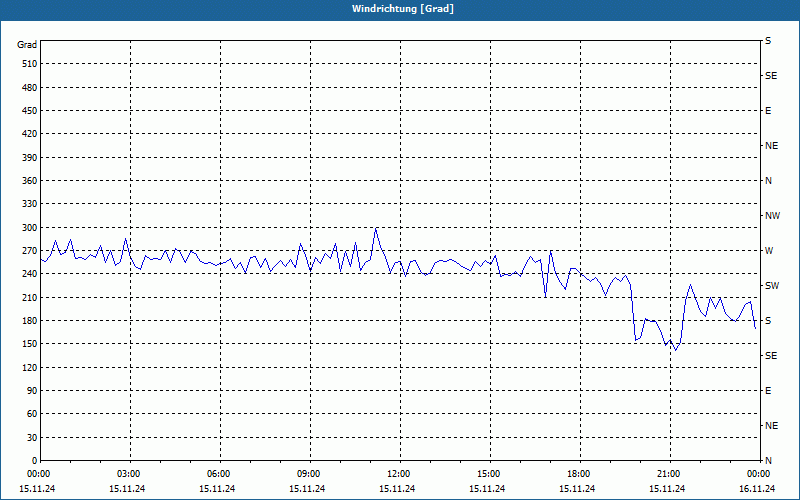This screenshot has width=800, height=500.
Task: Select the S compass label beside the 180 gridline
Action: coord(768,321)
